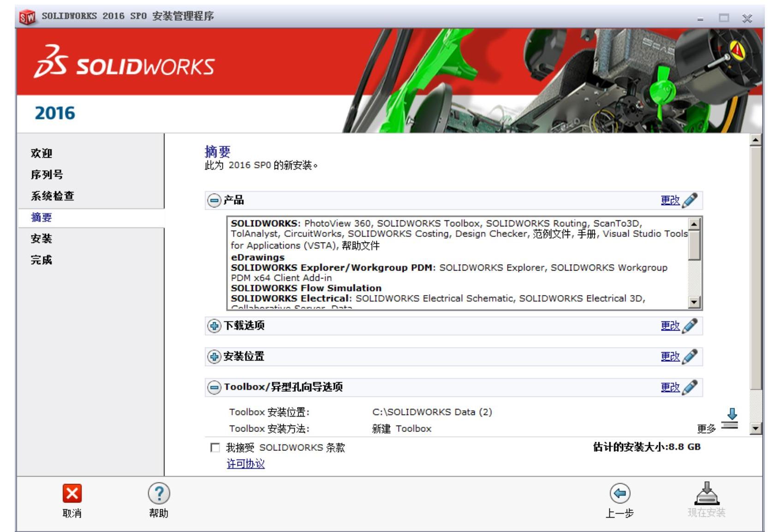Screen dimensions: 781x532
Task: Click the pencil icon beside 下载选项
Action: [x=690, y=325]
